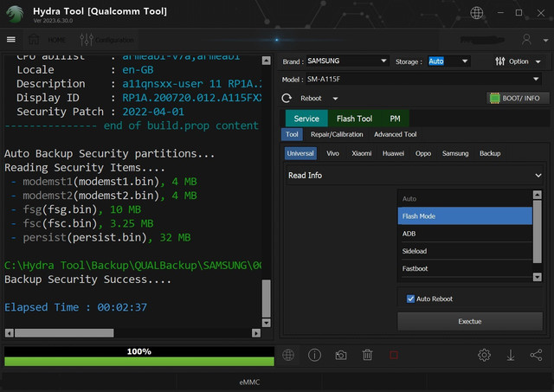Switch to the Flash Tool tab
The height and width of the screenshot is (392, 554).
[x=354, y=119]
